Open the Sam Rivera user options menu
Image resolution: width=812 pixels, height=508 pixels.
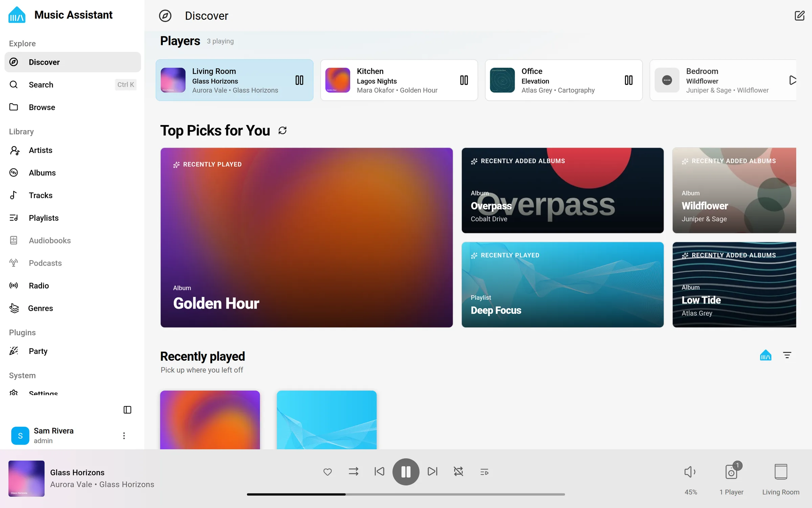tap(124, 436)
